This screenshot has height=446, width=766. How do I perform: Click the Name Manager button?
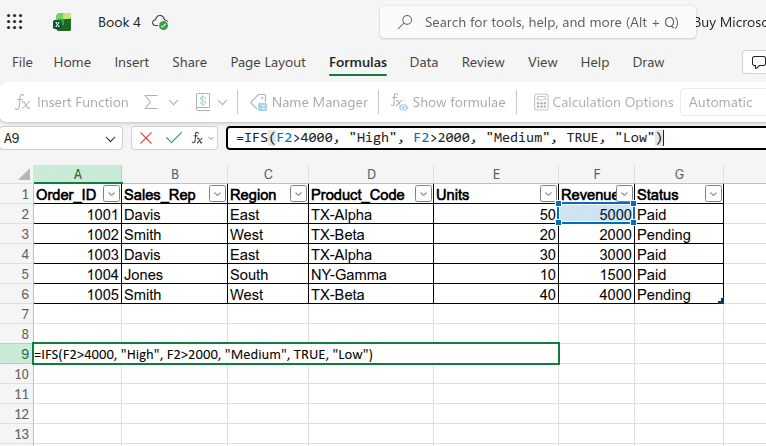coord(308,102)
